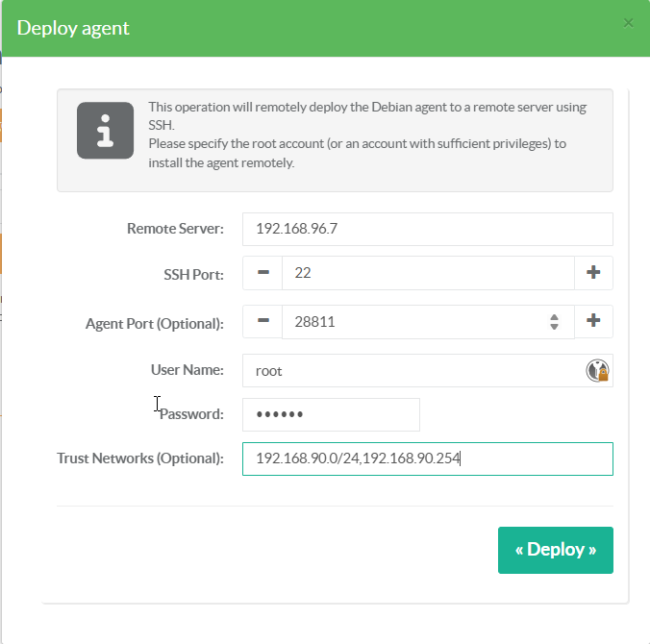This screenshot has height=644, width=650.
Task: Click into the SSH Port number field
Action: pyautogui.click(x=427, y=273)
